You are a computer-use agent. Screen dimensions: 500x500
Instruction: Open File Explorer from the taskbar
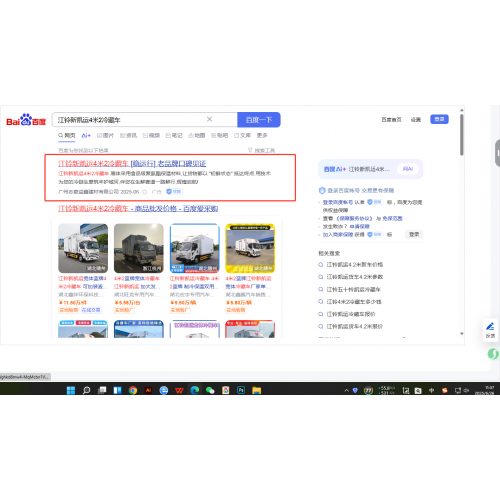257,390
